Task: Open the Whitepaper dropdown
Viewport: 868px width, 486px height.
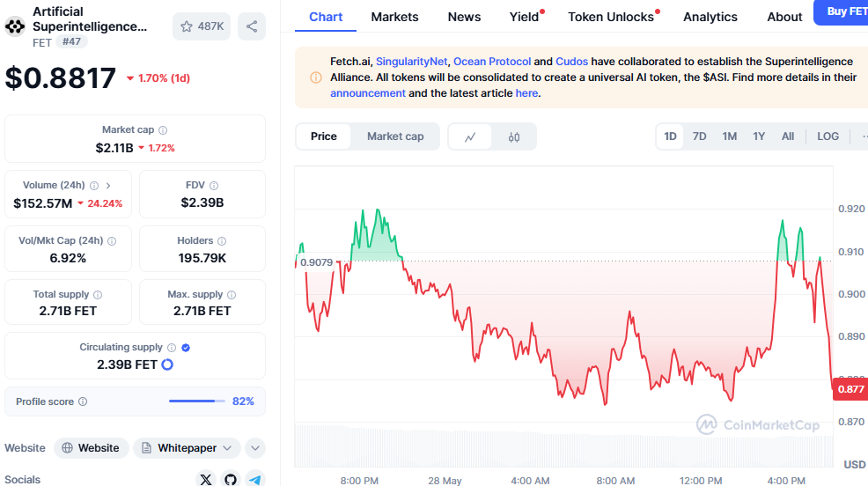Action: click(187, 448)
